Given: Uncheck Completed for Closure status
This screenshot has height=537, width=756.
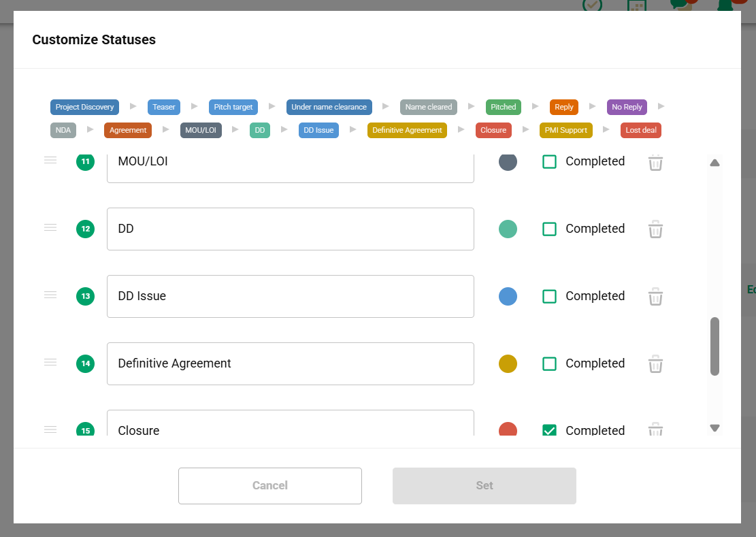Looking at the screenshot, I should pos(549,430).
